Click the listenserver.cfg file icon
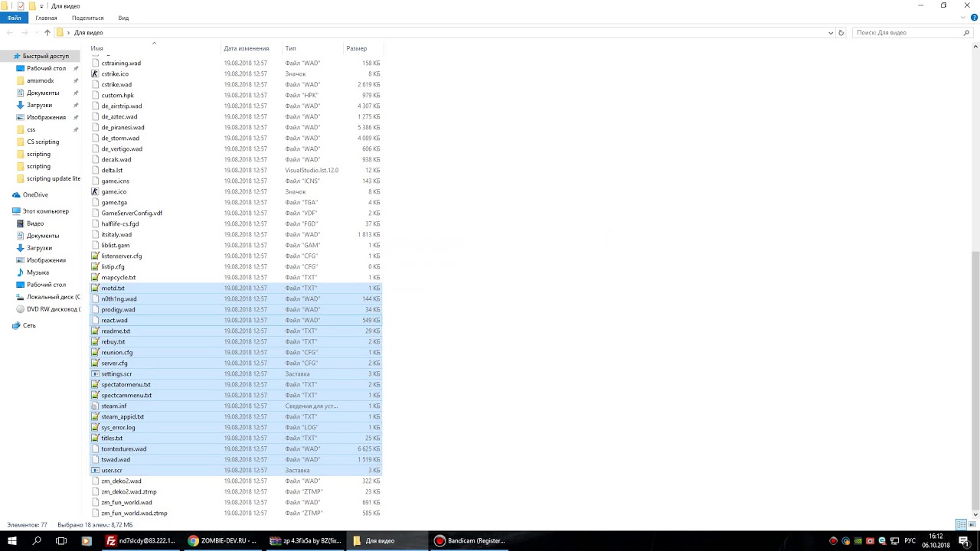980x551 pixels. 95,256
